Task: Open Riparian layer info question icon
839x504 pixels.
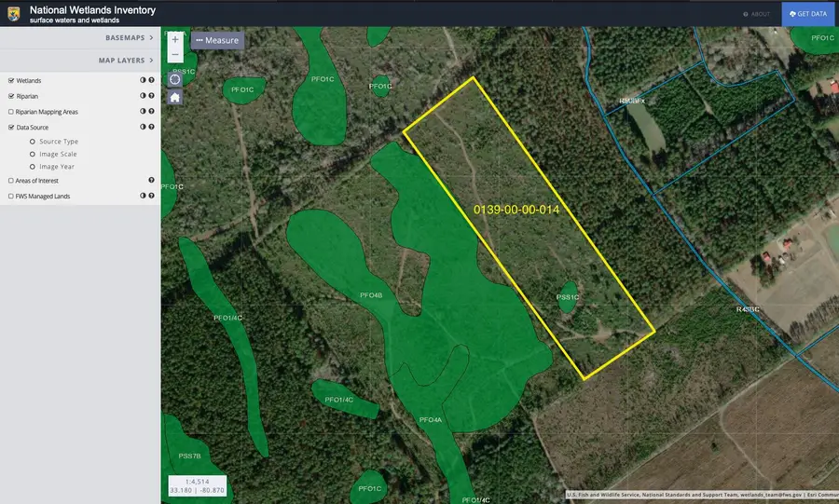Action: tap(151, 96)
